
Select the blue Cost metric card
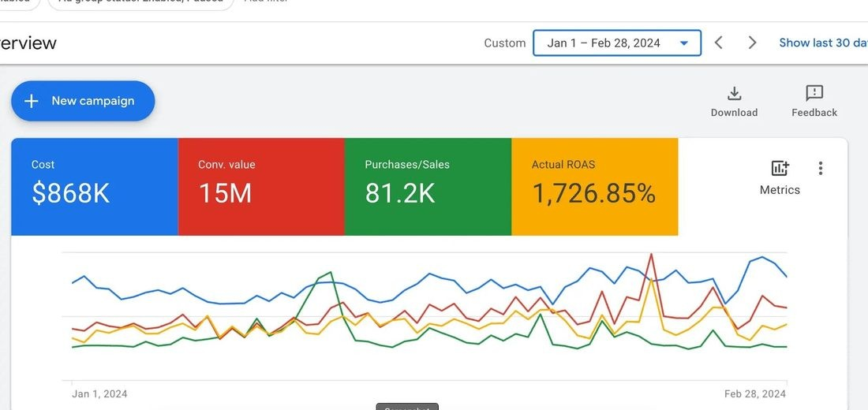(95, 186)
